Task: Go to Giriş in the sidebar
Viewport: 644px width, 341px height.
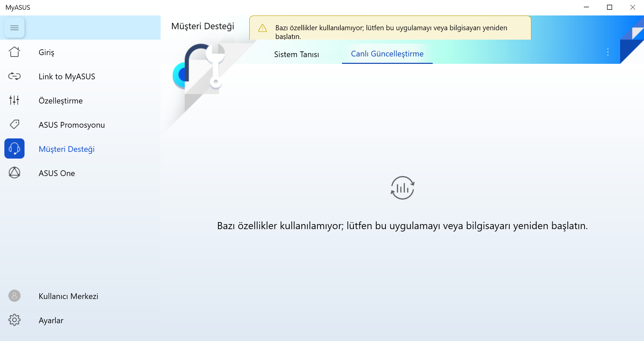Action: [x=46, y=52]
